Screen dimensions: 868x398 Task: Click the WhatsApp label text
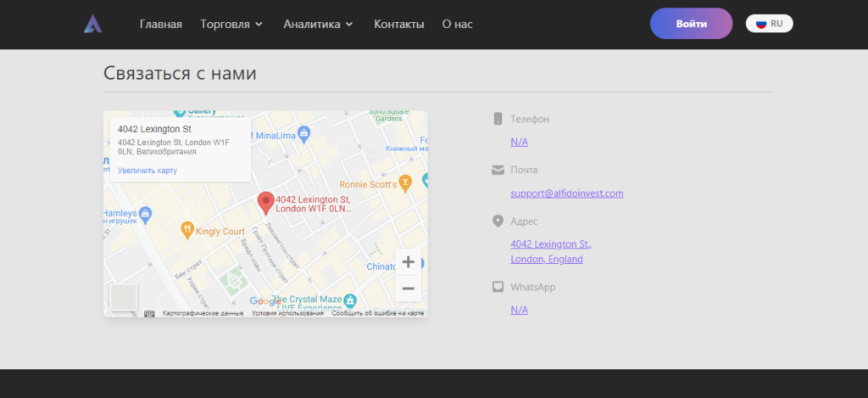pos(532,287)
